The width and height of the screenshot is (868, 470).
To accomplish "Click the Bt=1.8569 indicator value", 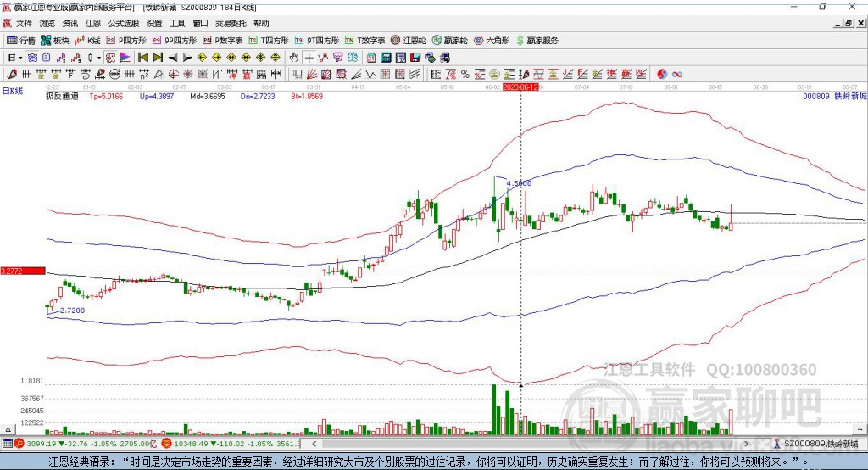I will tap(307, 96).
